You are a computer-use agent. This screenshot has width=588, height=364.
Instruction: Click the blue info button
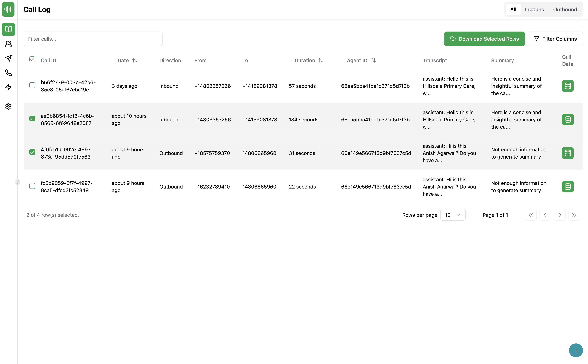(576, 350)
